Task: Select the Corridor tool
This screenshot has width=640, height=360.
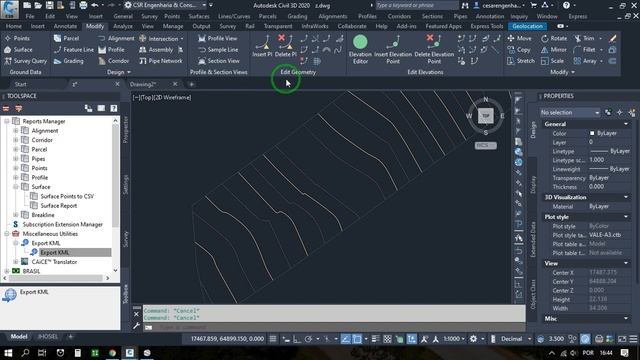Action: click(114, 61)
